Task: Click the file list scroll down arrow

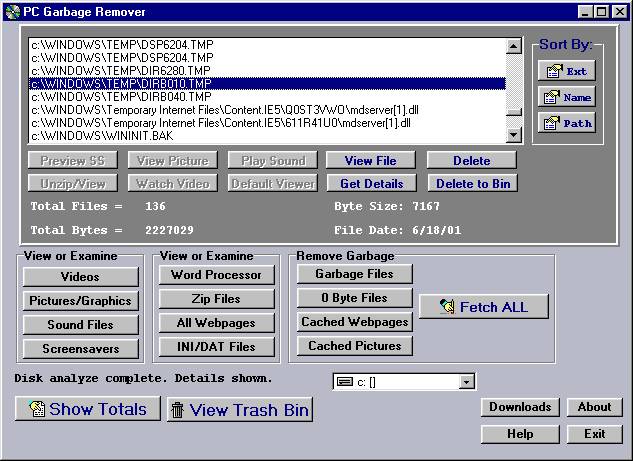Action: click(514, 135)
